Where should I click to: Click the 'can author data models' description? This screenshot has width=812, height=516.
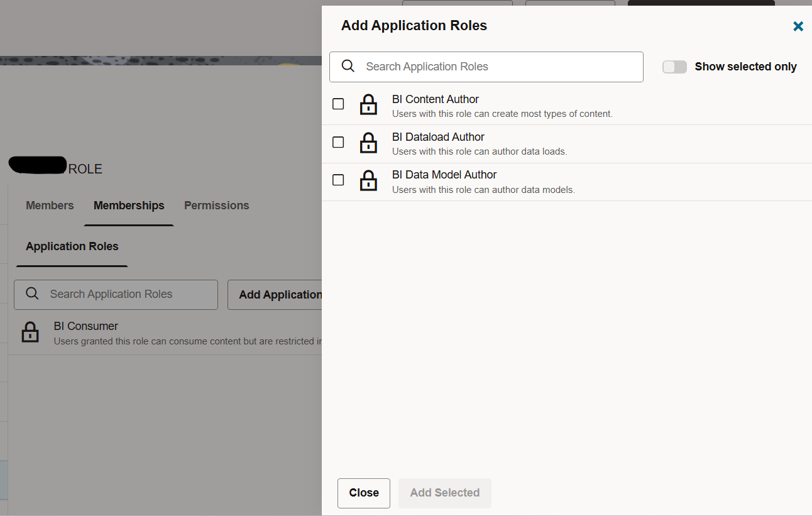tap(483, 189)
